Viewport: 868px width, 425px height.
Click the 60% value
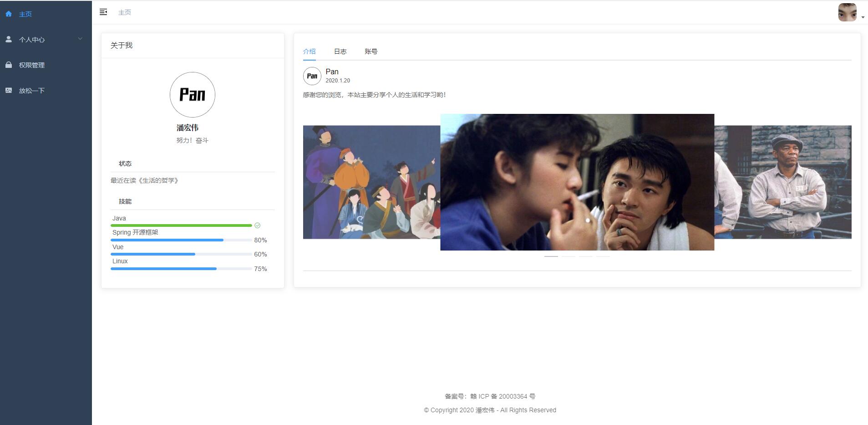tap(260, 254)
